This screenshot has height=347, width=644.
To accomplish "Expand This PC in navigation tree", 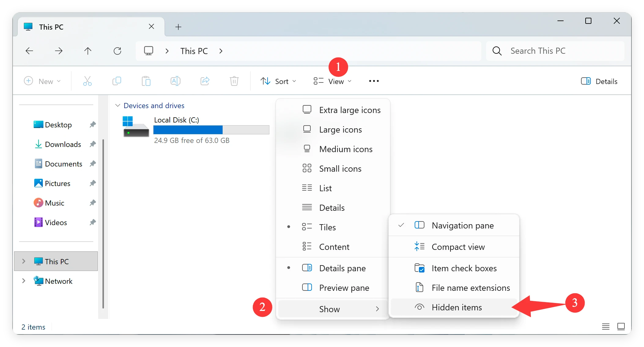I will (24, 261).
